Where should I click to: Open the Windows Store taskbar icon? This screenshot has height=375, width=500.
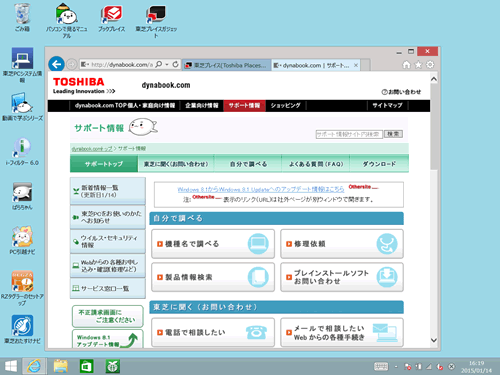(x=87, y=366)
